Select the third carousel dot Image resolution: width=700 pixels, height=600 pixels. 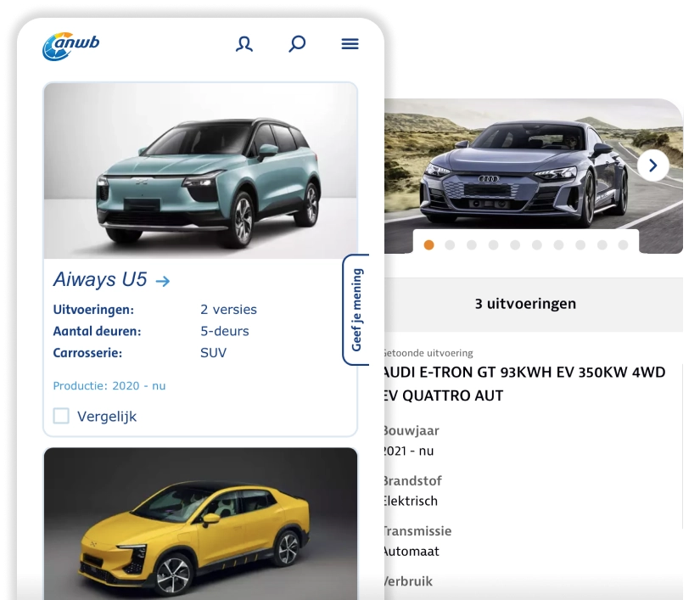[x=472, y=244]
